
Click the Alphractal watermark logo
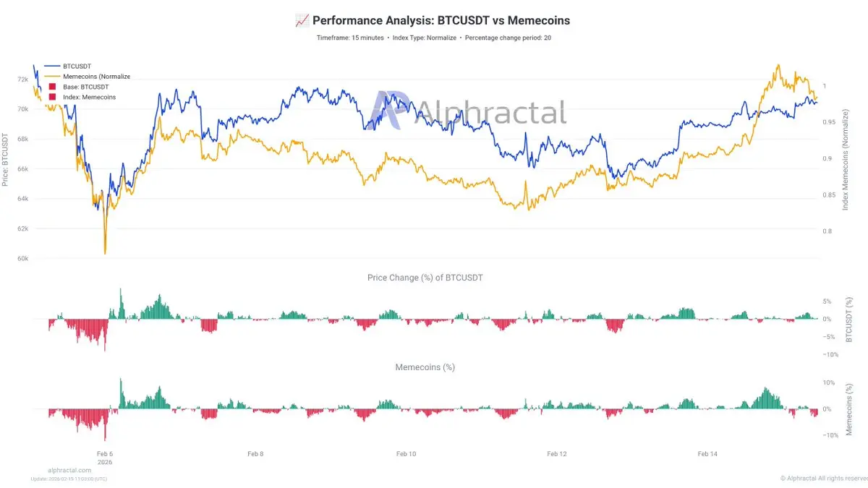coord(467,112)
